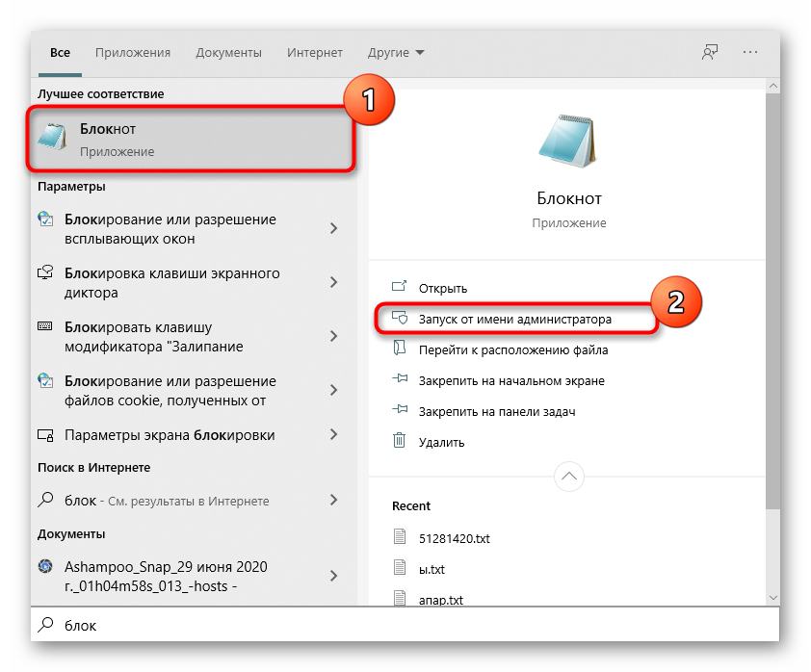This screenshot has width=811, height=672.
Task: Expand arrow for файлов cookie result
Action: coord(333,390)
